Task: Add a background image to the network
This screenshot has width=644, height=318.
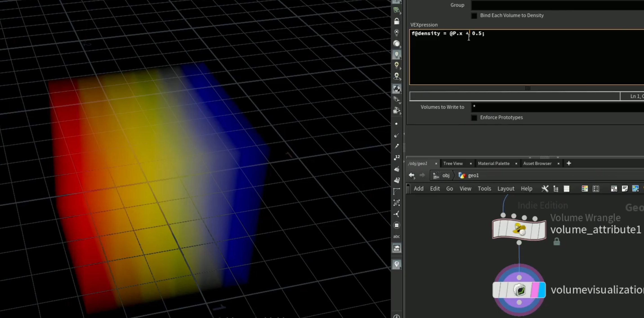Action: coord(635,189)
